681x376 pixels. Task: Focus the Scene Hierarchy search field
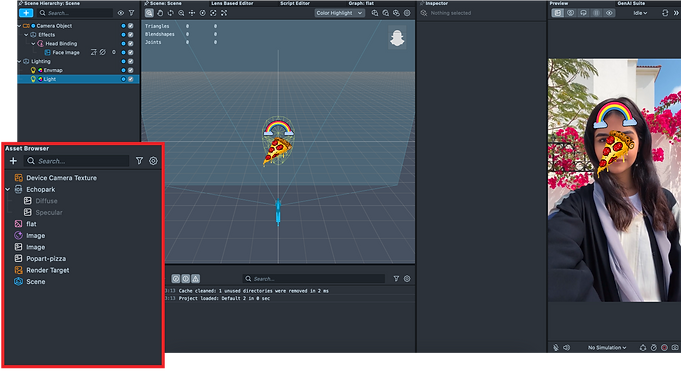(x=75, y=13)
